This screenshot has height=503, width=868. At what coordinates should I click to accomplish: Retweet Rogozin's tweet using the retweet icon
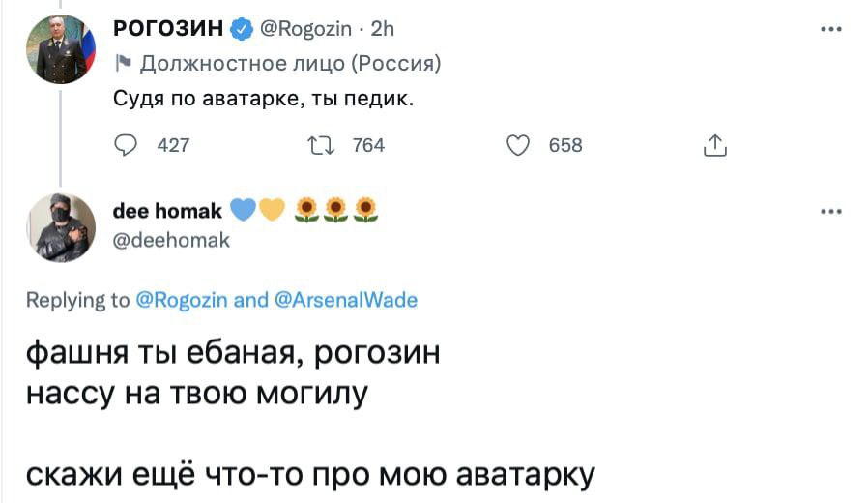(318, 145)
